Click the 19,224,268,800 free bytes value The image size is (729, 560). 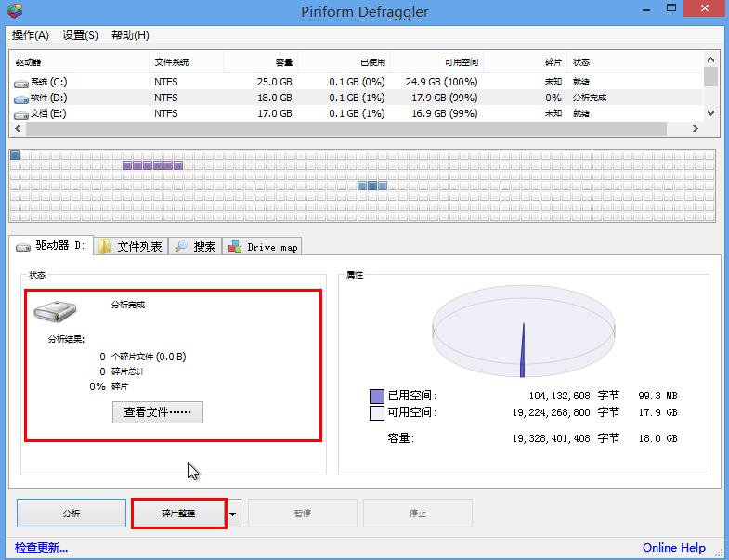pyautogui.click(x=551, y=412)
